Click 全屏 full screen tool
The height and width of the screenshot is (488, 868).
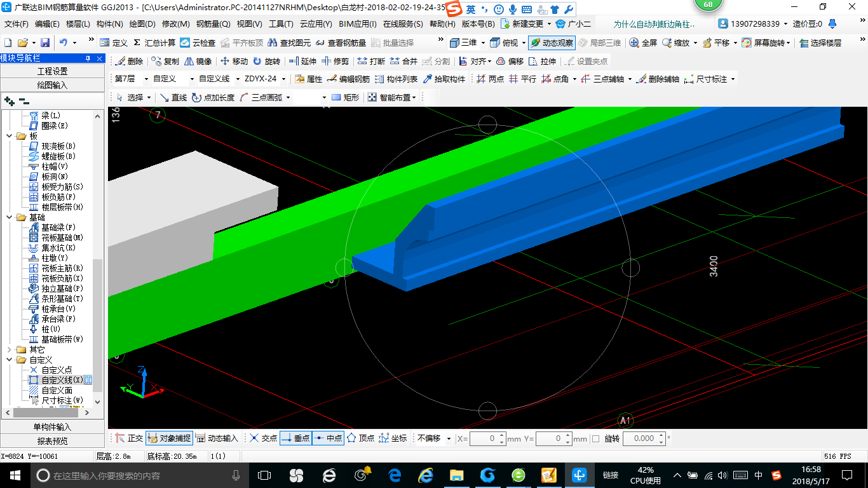(x=643, y=43)
